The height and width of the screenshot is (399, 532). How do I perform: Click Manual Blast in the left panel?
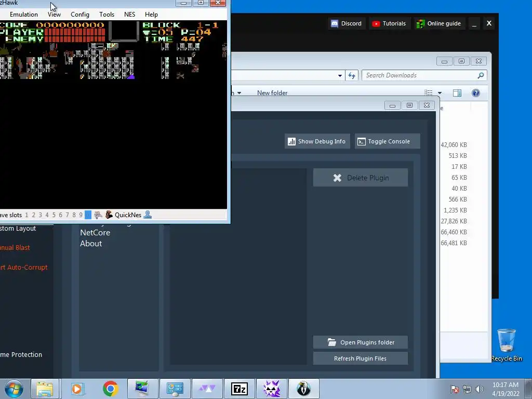pyautogui.click(x=15, y=248)
